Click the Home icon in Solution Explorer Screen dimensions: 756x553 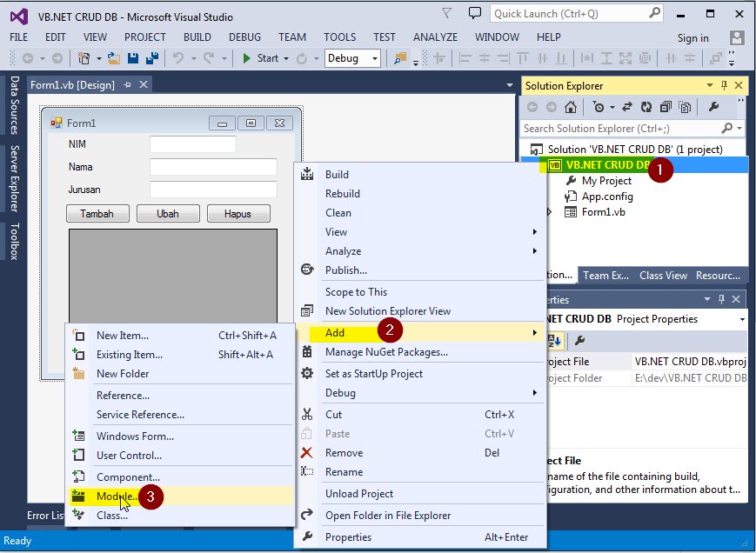(571, 107)
